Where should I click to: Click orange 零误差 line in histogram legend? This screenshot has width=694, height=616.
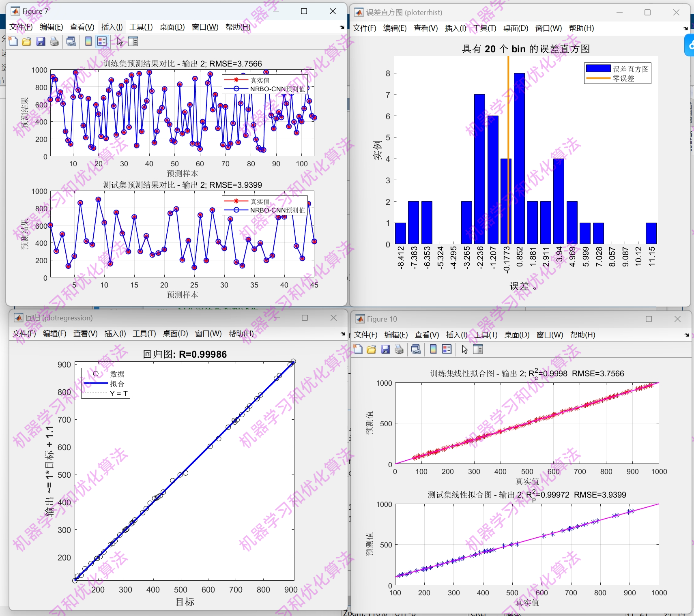[598, 78]
